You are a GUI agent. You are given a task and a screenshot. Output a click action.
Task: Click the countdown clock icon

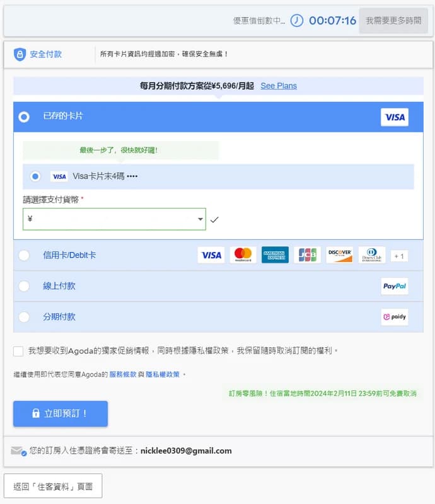coord(297,21)
